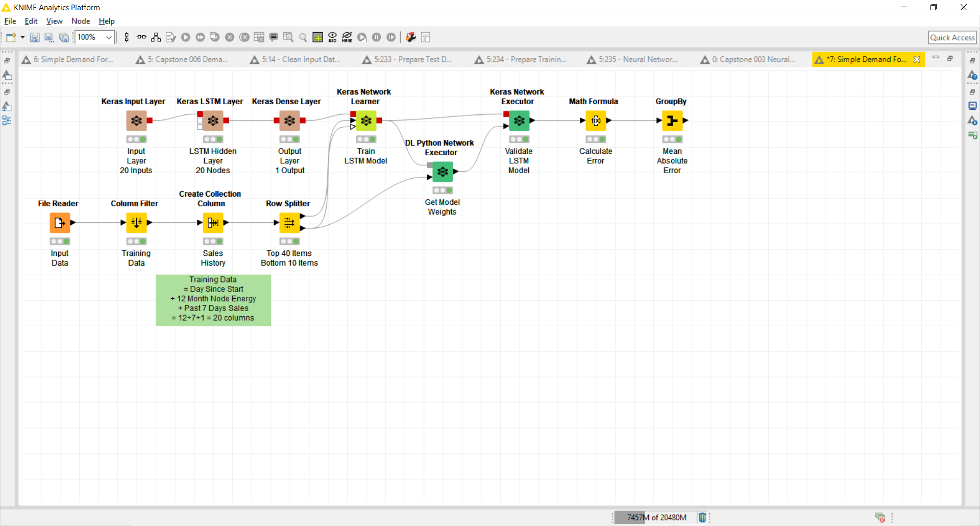
Task: Click the heap memory usage bar
Action: [x=656, y=517]
